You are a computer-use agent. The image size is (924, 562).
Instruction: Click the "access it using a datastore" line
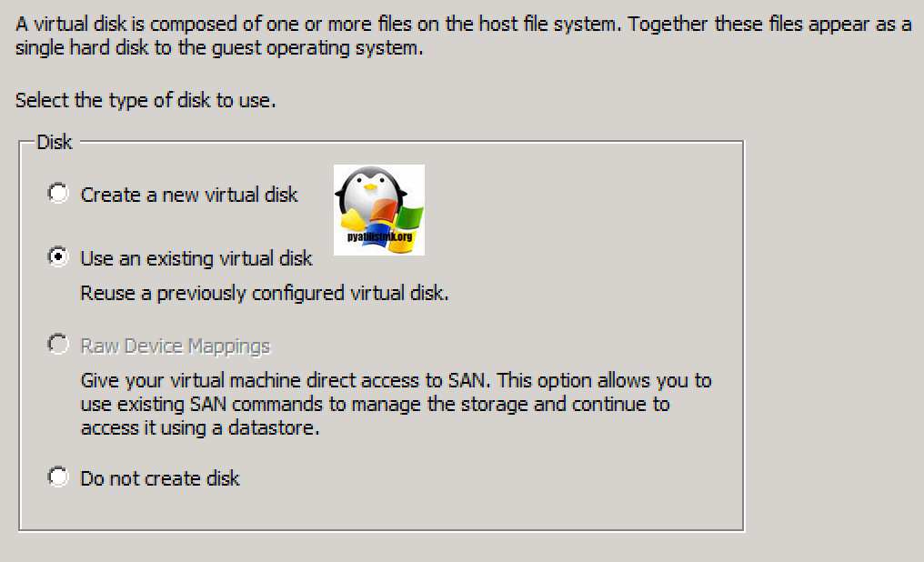pos(200,427)
